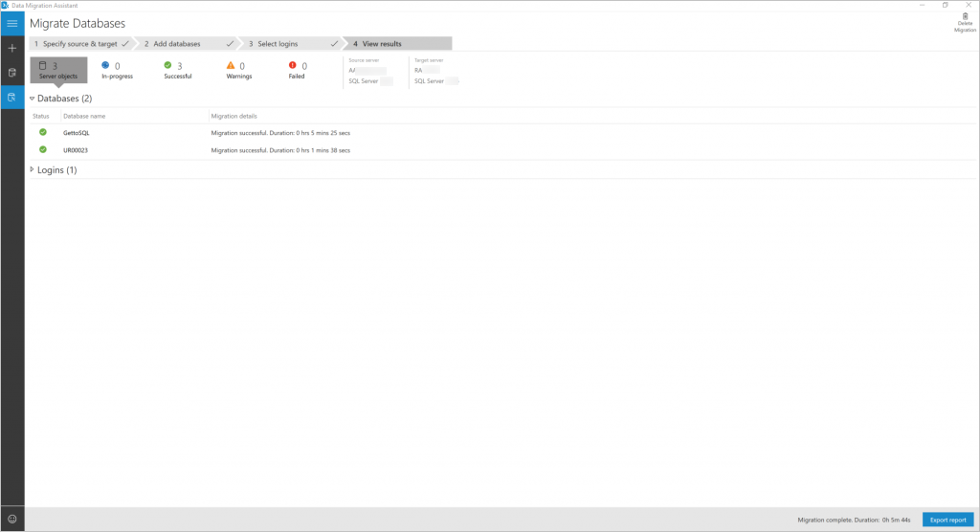Filter results by Successful status

pos(178,70)
